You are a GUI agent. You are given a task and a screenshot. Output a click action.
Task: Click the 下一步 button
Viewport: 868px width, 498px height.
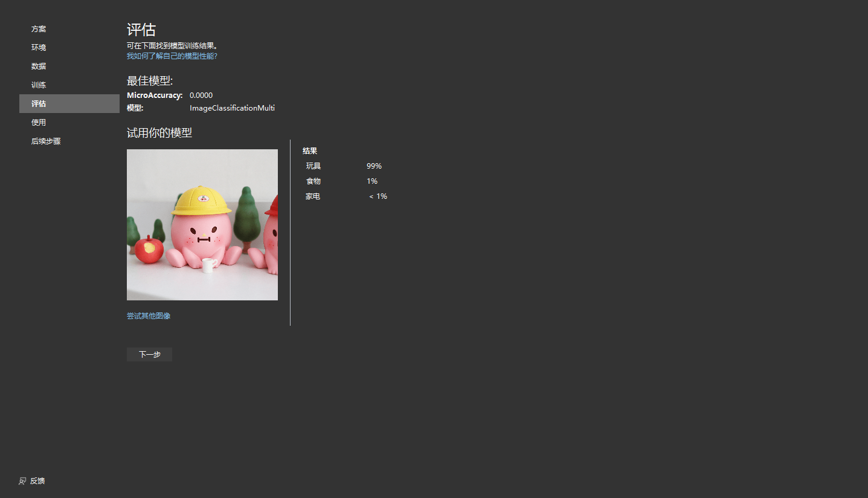click(149, 355)
